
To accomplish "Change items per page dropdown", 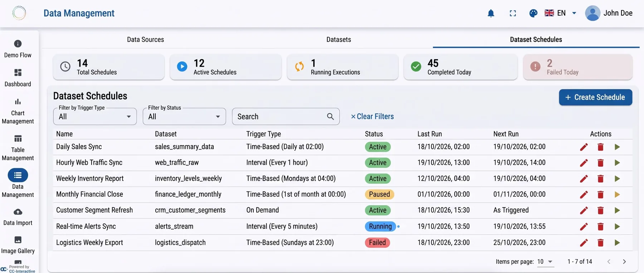I will click(545, 262).
